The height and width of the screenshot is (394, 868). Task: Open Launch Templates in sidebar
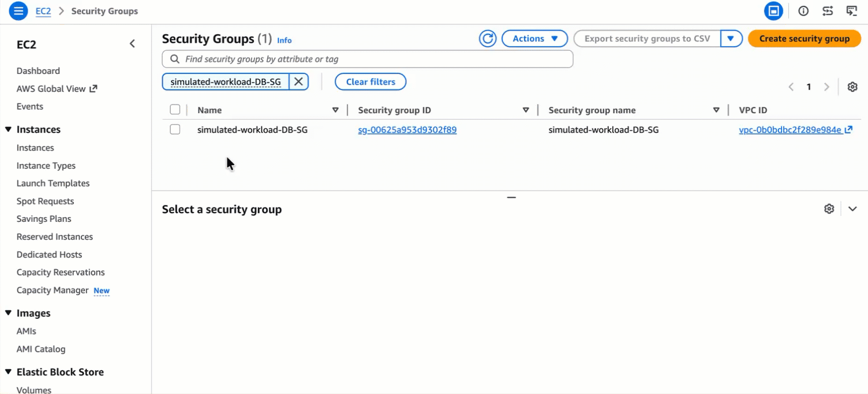click(53, 183)
